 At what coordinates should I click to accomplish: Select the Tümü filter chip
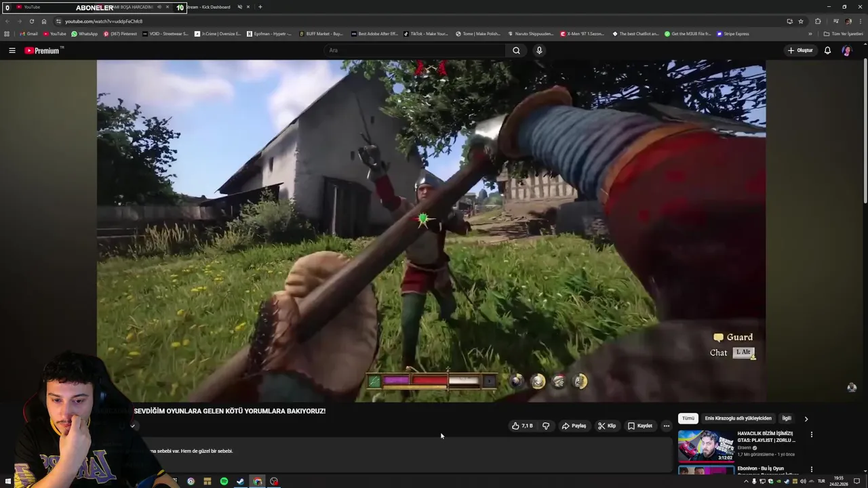688,418
